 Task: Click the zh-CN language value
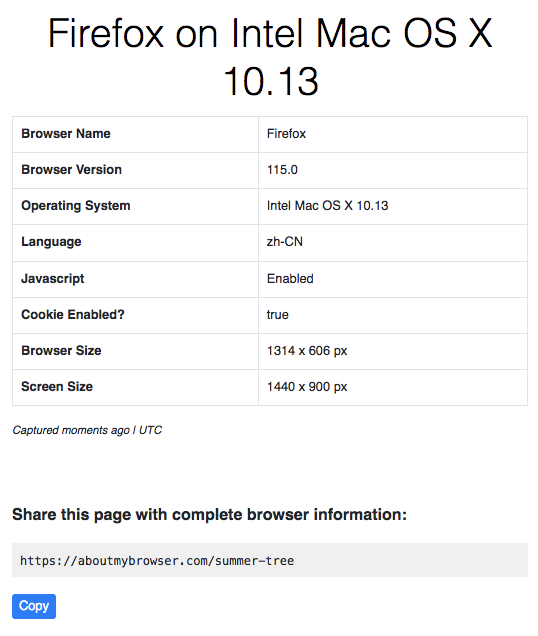[x=285, y=242]
